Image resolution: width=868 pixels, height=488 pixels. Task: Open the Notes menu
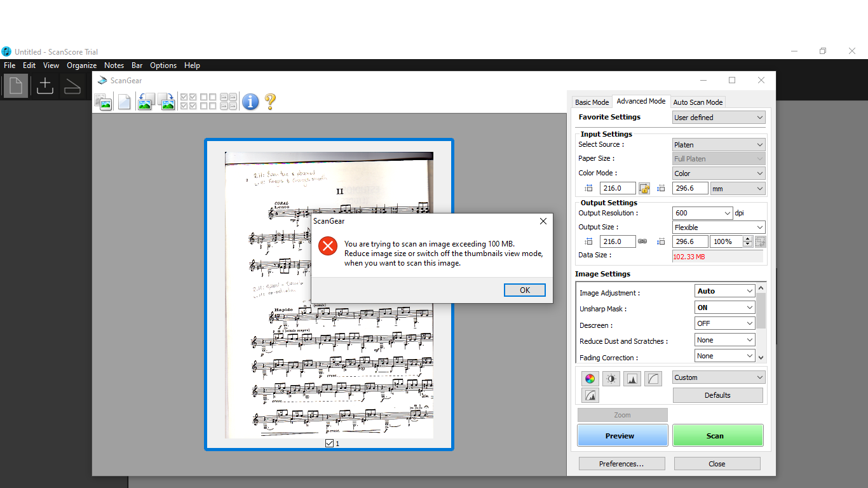click(114, 65)
